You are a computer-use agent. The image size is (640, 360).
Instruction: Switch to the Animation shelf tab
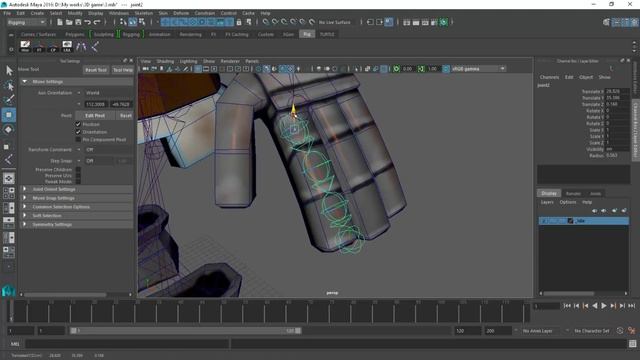pos(159,35)
